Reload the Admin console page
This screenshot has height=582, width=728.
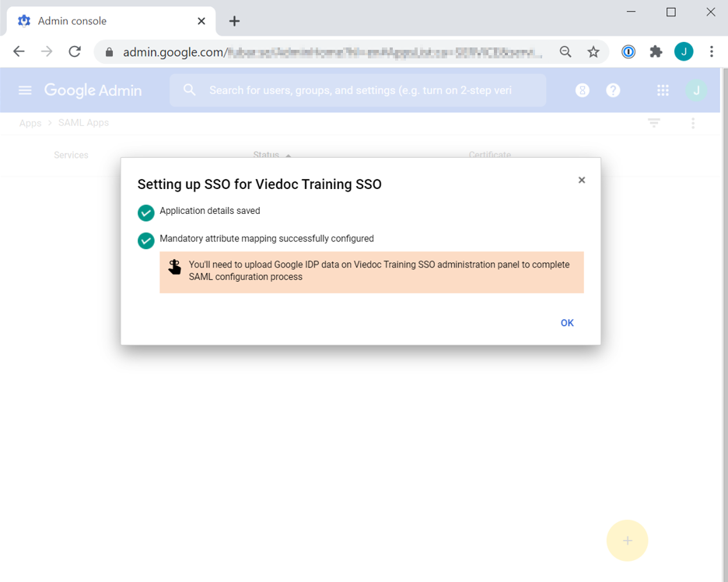coord(75,51)
